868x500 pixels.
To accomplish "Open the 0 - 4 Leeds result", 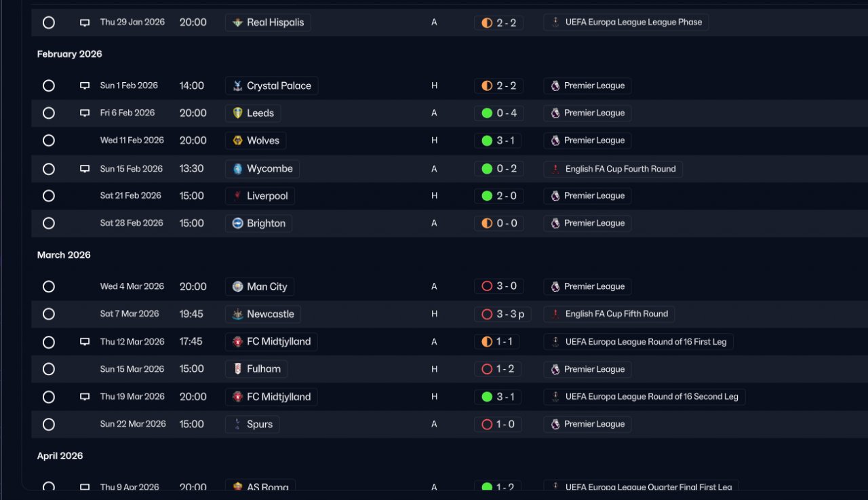I will point(498,113).
